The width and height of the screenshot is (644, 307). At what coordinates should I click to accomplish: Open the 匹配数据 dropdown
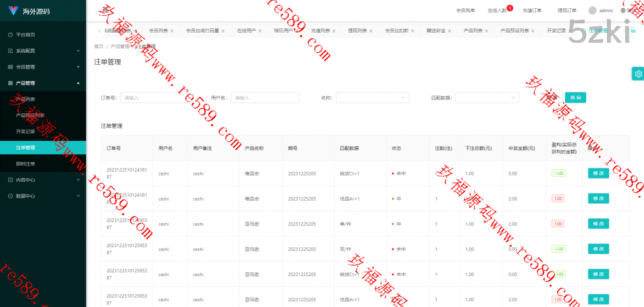487,98
